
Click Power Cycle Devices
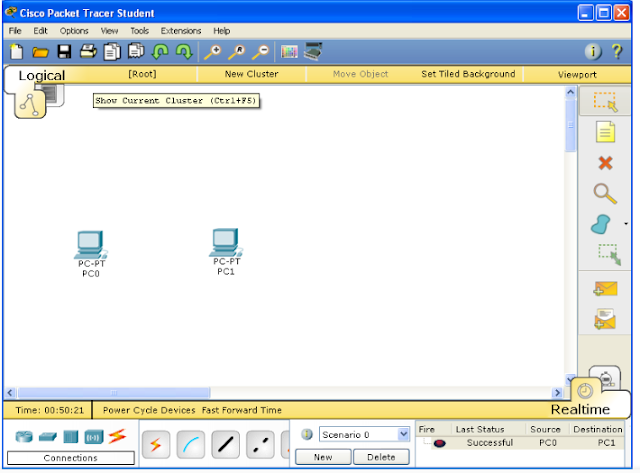[149, 410]
